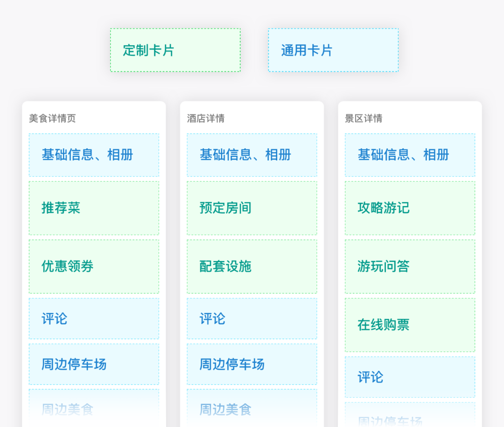The image size is (504, 427).
Task: Click 周边美食 card in 酒店详情 column
Action: click(x=252, y=408)
